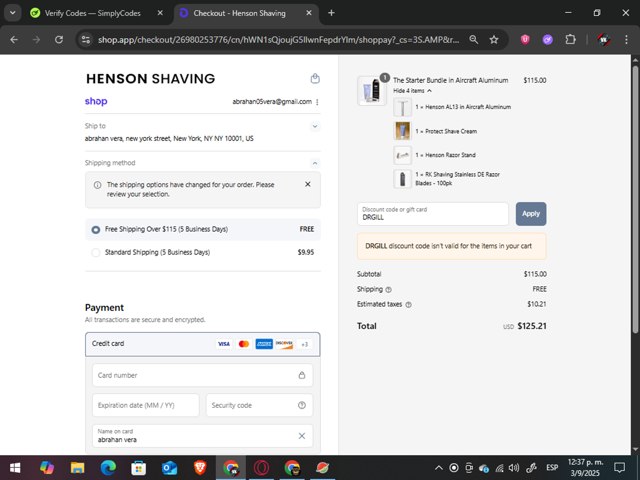Collapse the Shipping method section
The width and height of the screenshot is (640, 480).
(x=315, y=163)
